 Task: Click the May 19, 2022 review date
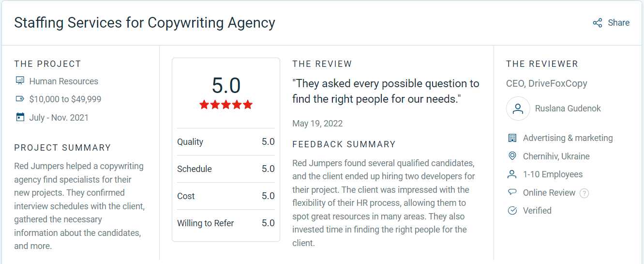(317, 124)
